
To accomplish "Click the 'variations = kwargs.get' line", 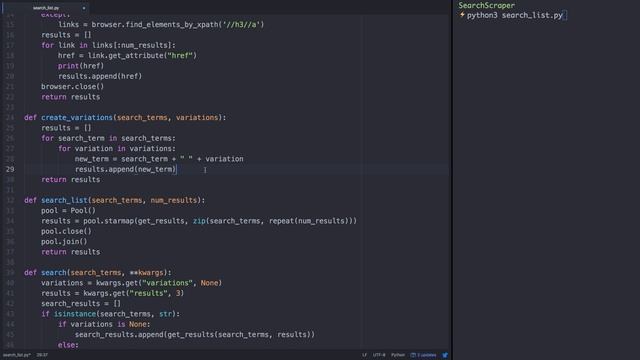I will coord(131,283).
